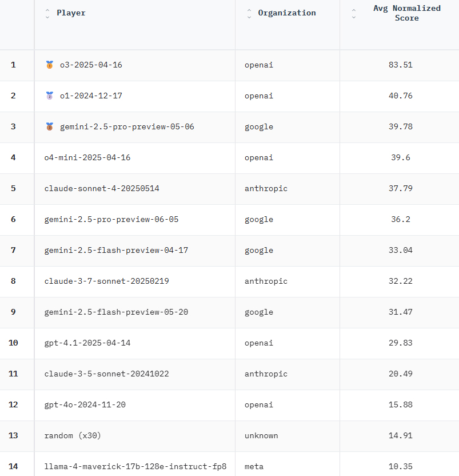Select the claude-sonnet-4-20250514 player name
Viewport: 459px width, 476px height.
pos(102,189)
